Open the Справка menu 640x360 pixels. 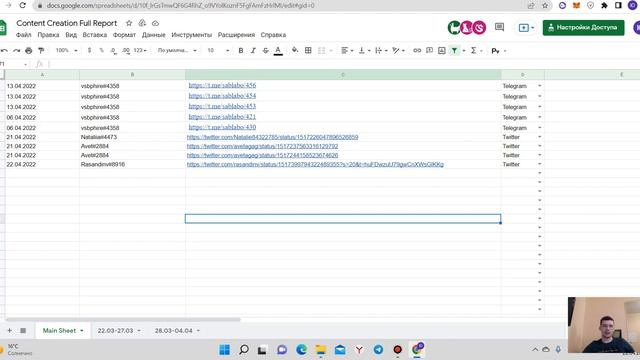(273, 35)
